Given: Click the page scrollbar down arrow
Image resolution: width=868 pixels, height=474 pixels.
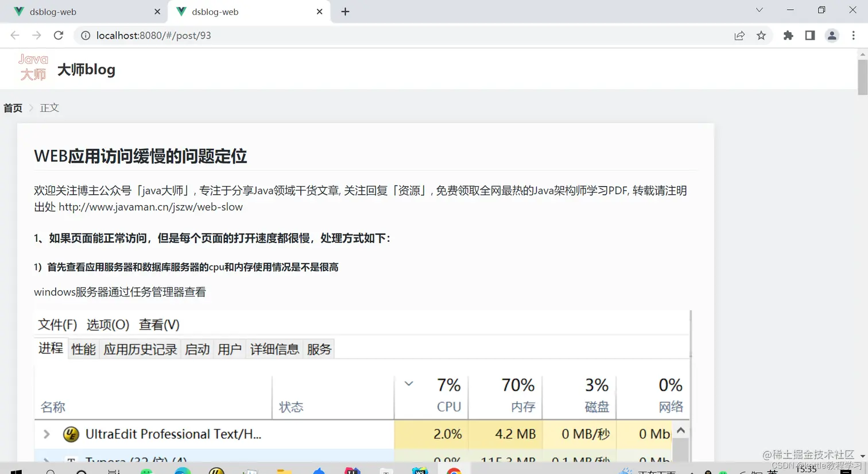Looking at the screenshot, I should (863, 457).
